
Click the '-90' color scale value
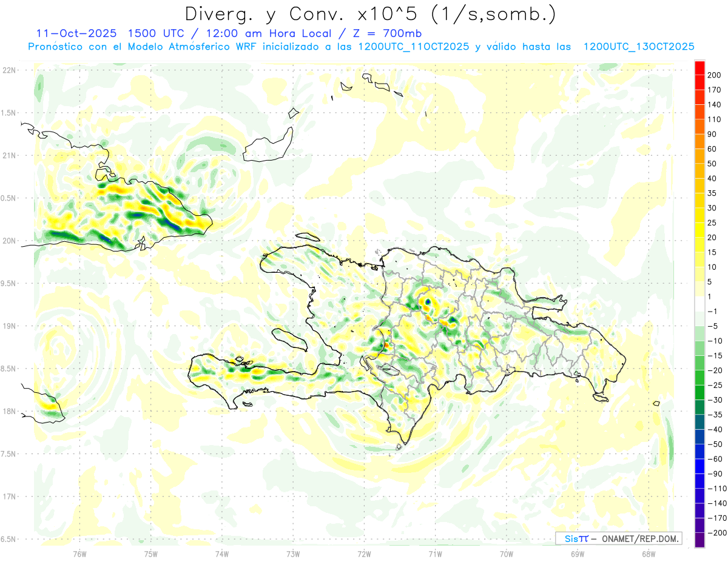716,473
